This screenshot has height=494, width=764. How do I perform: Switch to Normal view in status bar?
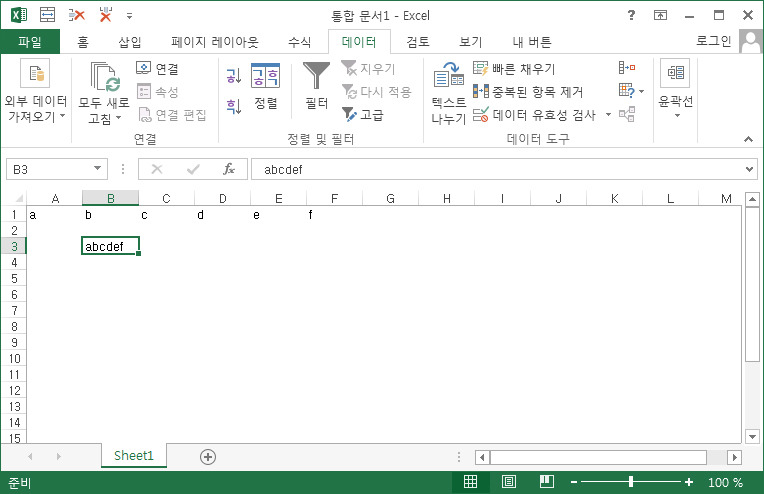coord(470,482)
